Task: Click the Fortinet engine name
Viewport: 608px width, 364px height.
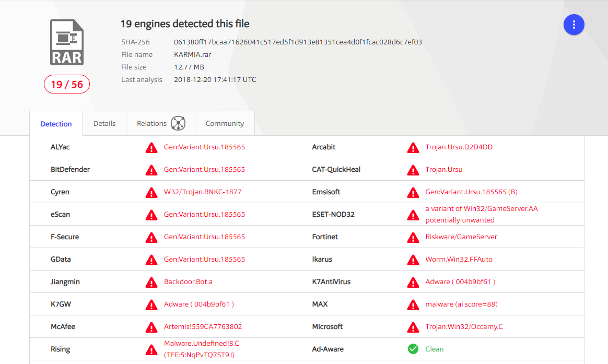Action: (x=325, y=237)
